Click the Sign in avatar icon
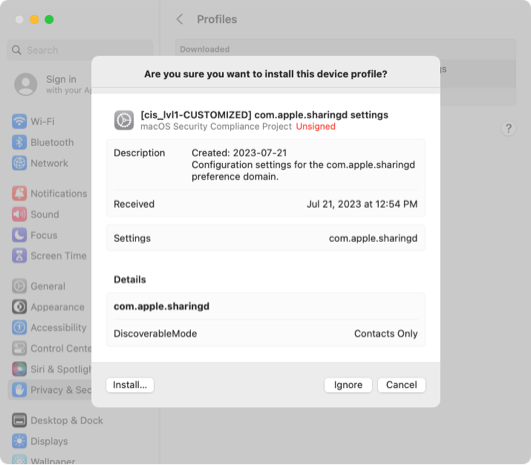Image resolution: width=531 pixels, height=465 pixels. point(26,84)
